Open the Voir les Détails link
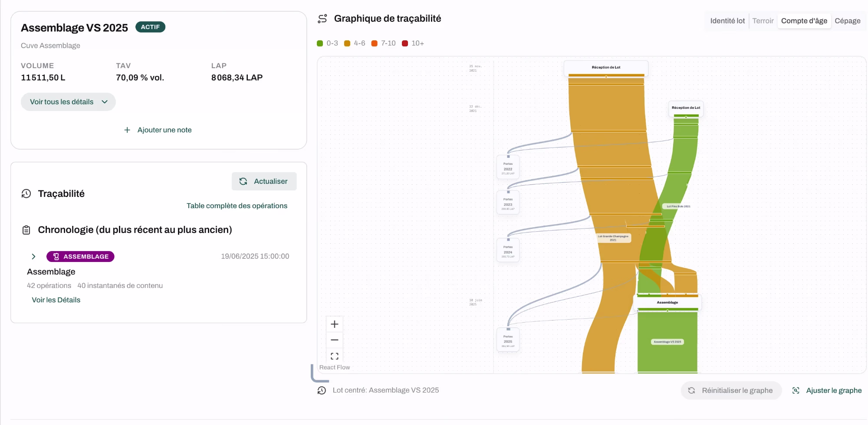868x425 pixels. [x=56, y=300]
